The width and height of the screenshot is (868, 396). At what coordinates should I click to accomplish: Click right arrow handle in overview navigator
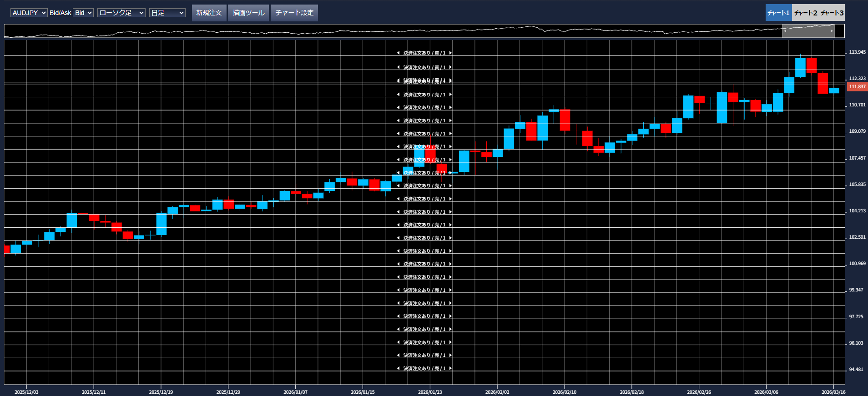(x=832, y=31)
